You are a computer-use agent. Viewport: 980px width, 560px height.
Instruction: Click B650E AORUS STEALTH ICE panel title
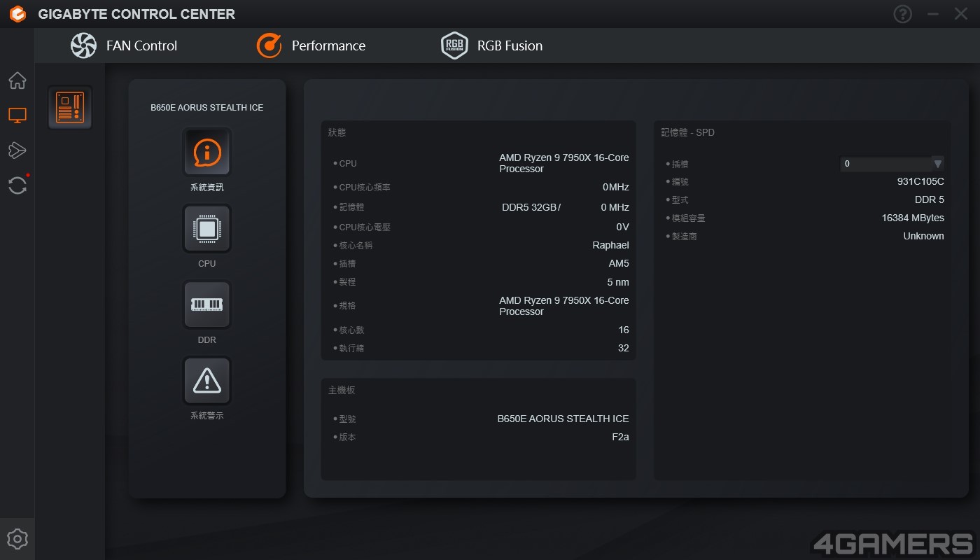pyautogui.click(x=207, y=108)
